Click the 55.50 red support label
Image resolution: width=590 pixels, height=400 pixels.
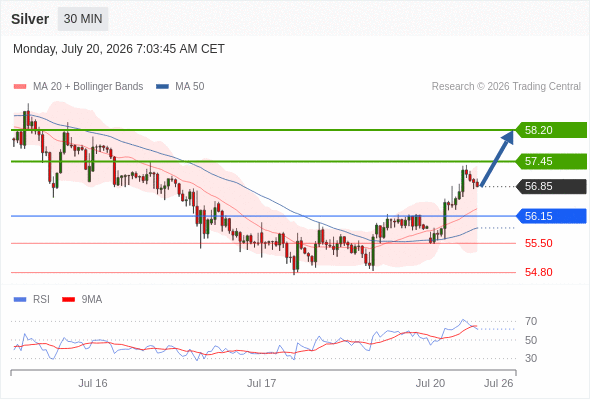(x=538, y=243)
